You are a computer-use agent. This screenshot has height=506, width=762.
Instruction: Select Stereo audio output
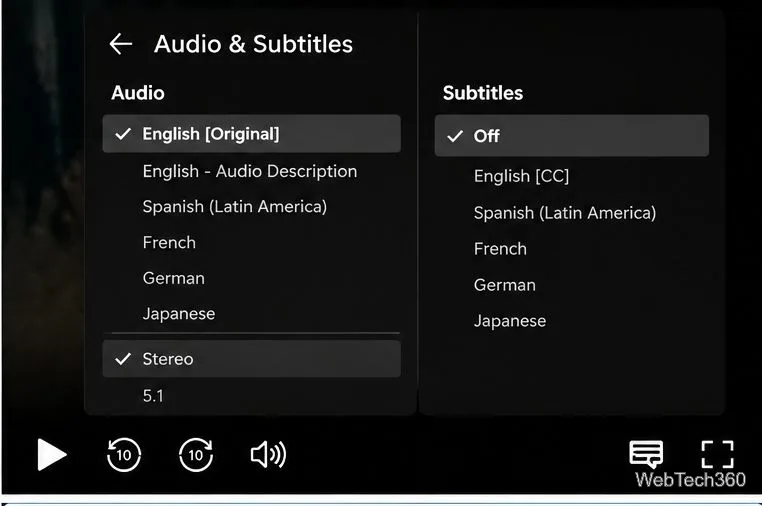[x=252, y=359]
